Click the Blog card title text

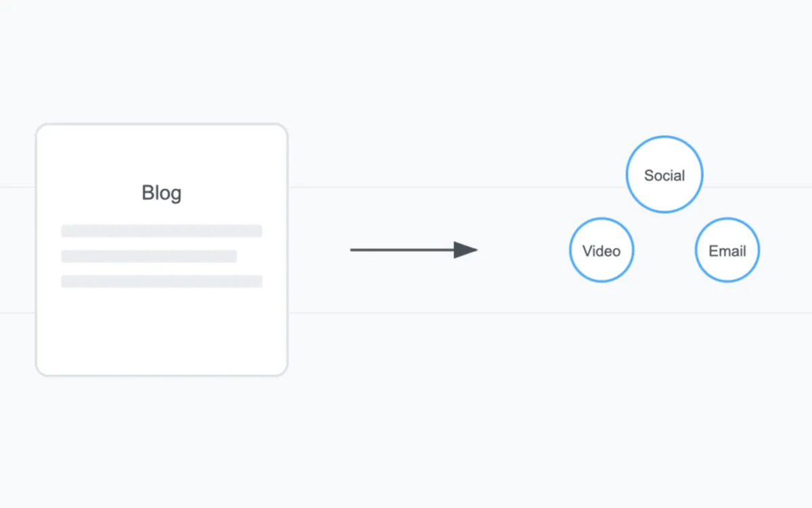162,193
